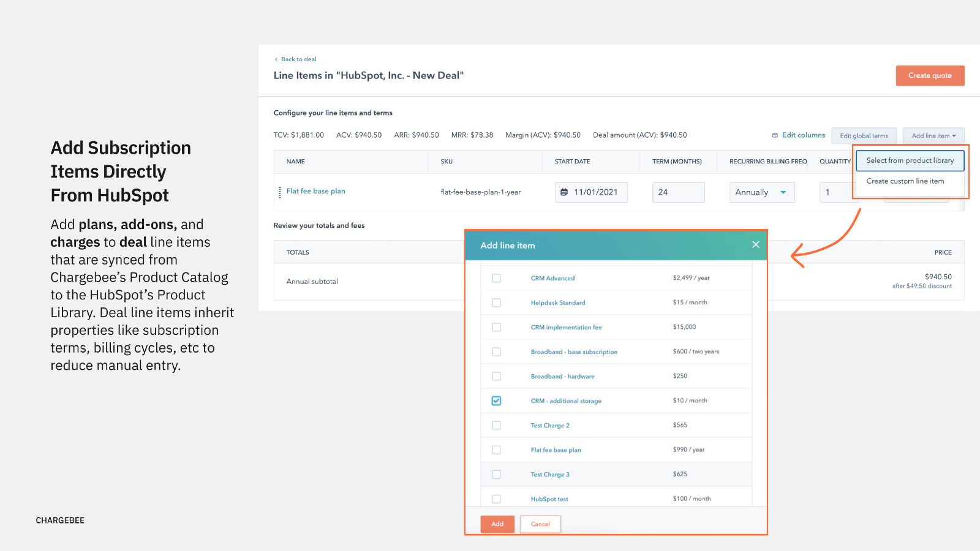Open the Flat fee base plan link

click(315, 191)
